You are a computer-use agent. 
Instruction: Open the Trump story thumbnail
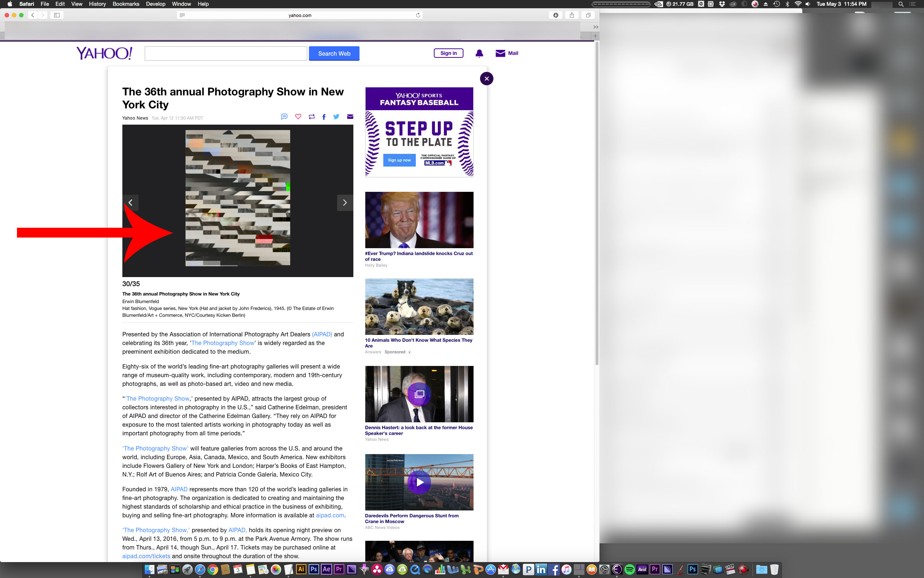tap(419, 220)
